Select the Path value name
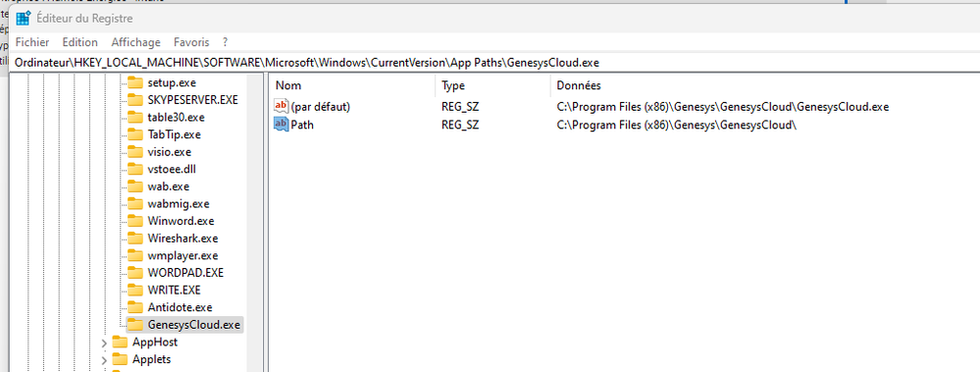Viewport: 980px width, 372px height. click(x=302, y=125)
